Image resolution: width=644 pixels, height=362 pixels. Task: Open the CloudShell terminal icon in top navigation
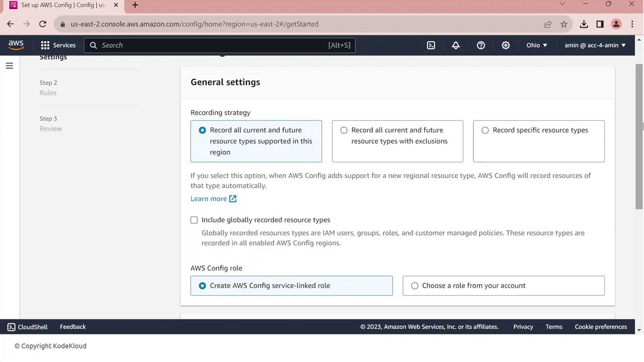431,45
